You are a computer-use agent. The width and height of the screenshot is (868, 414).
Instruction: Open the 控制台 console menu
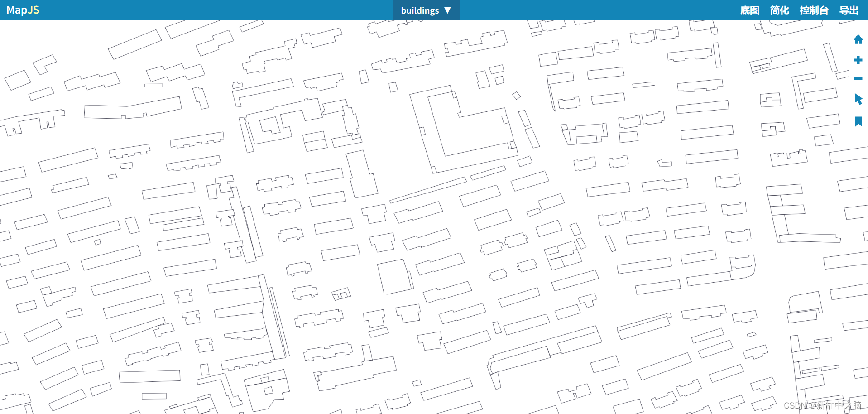click(814, 10)
